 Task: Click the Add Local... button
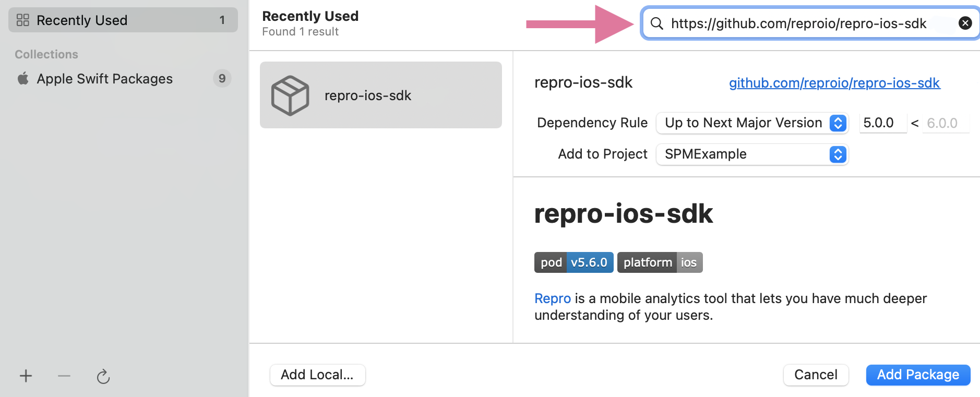tap(317, 375)
